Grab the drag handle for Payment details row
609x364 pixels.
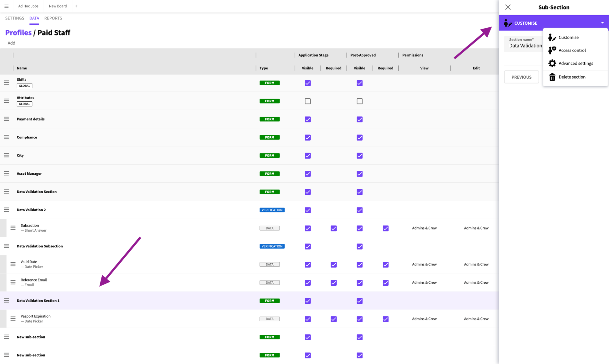click(x=6, y=119)
